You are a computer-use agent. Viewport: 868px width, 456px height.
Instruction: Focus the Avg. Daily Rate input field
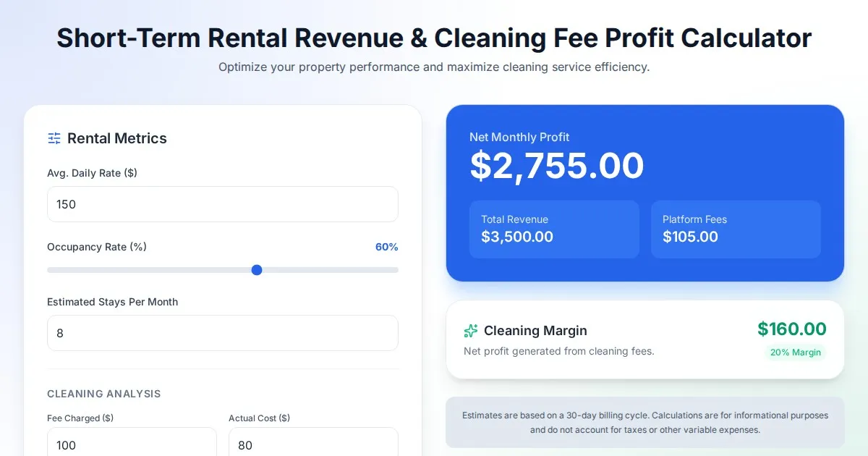point(222,204)
